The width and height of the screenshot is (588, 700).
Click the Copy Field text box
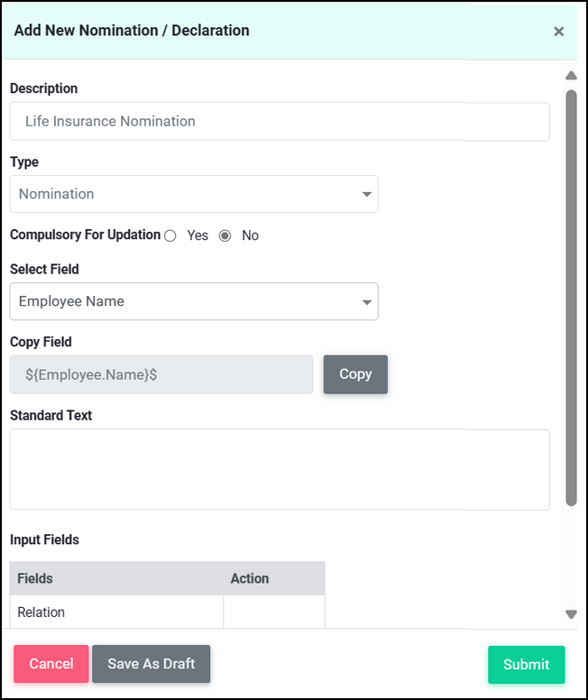point(161,374)
